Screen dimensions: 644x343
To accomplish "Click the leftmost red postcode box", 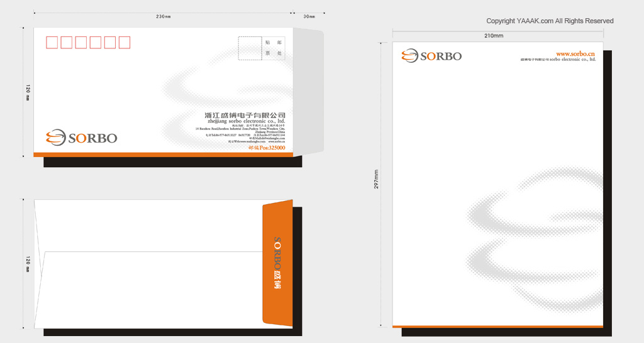I will point(52,43).
